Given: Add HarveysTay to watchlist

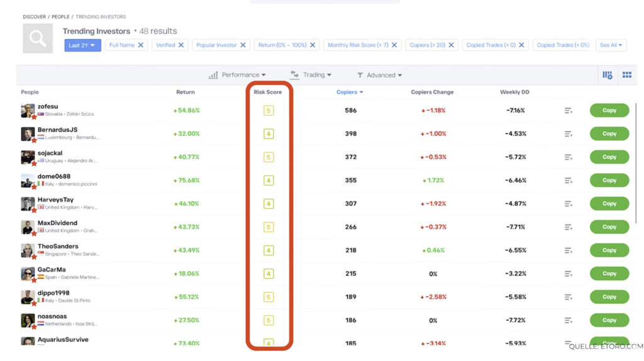Looking at the screenshot, I should [568, 204].
